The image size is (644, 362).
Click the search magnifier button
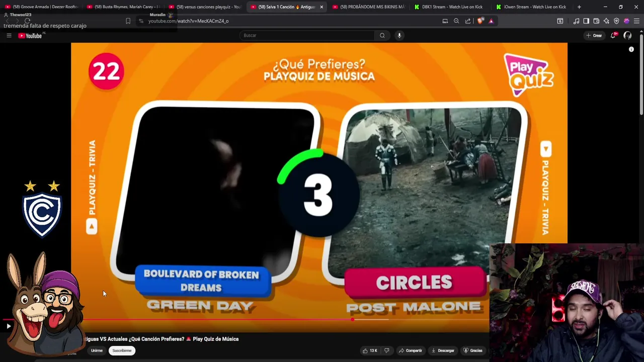click(x=382, y=35)
